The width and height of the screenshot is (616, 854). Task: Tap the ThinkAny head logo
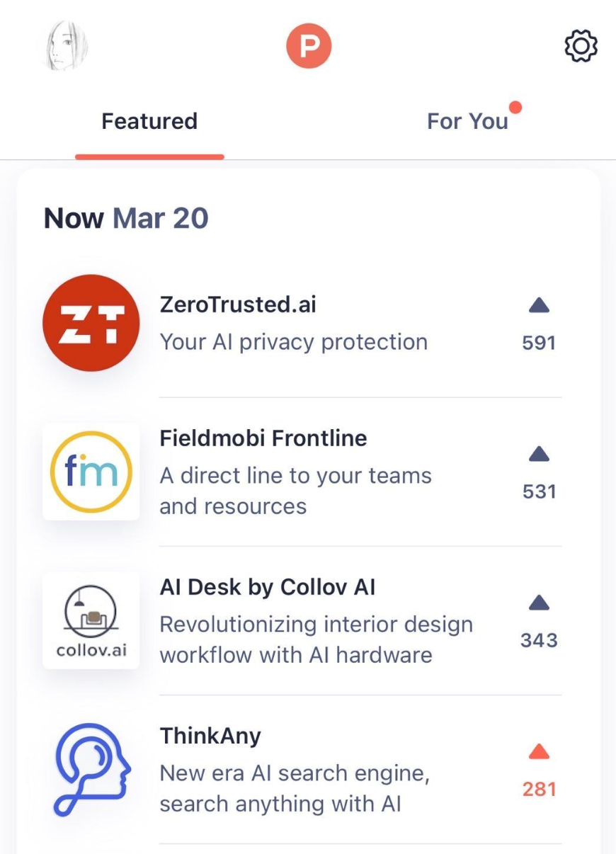91,769
